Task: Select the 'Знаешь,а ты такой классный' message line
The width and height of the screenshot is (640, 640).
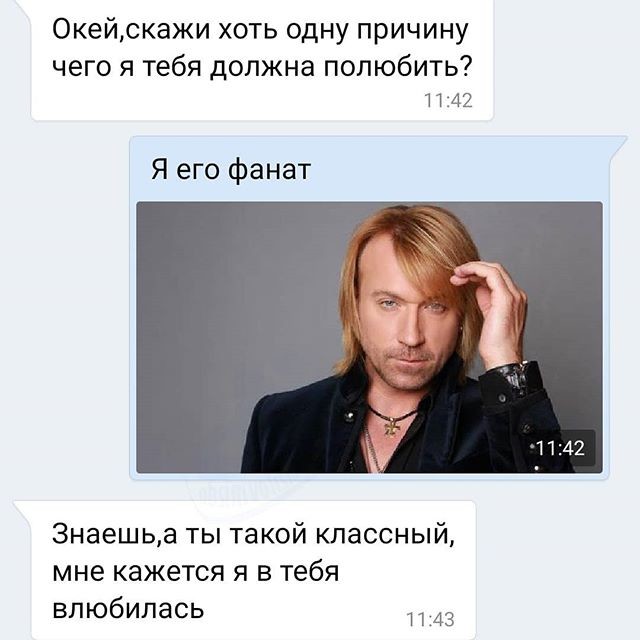Action: click(x=253, y=534)
